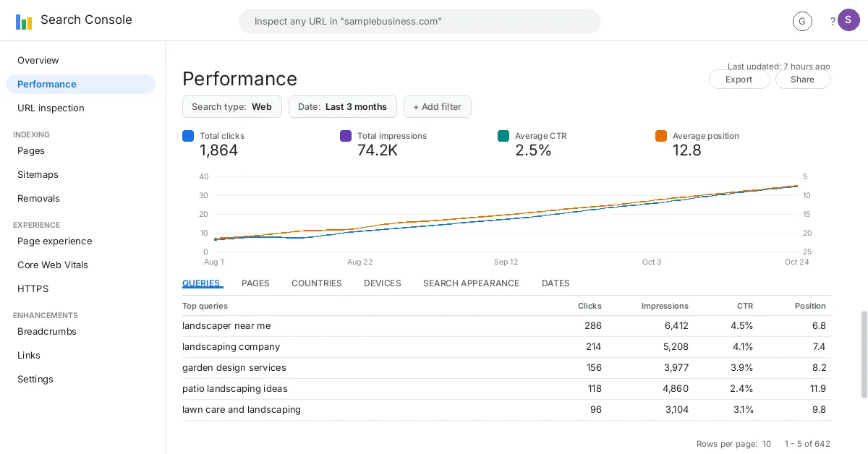Select the 'lawn care and landscaping' query row
The height and width of the screenshot is (454, 868).
click(x=506, y=410)
